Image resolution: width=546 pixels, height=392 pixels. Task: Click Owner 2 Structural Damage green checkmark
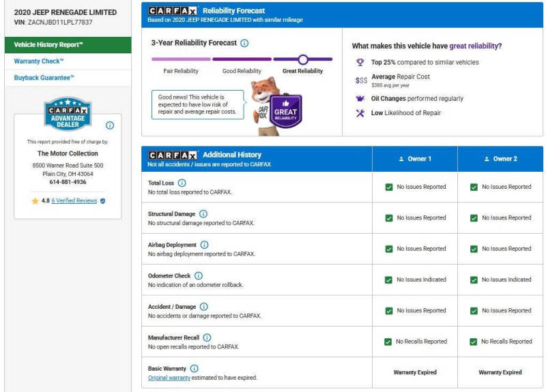coord(474,218)
